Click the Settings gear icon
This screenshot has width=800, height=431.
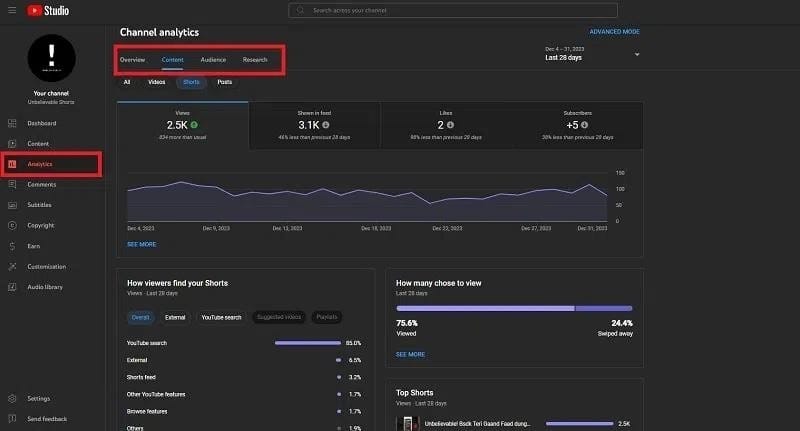tap(12, 398)
